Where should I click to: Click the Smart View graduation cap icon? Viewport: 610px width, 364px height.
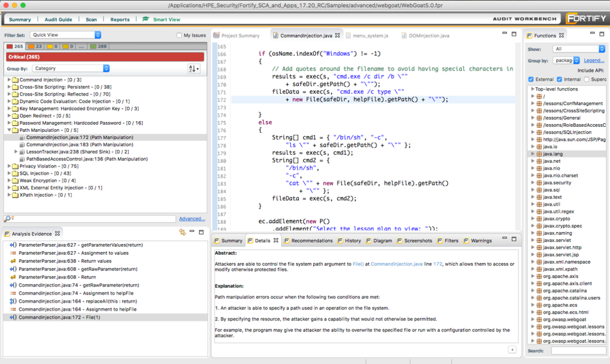145,19
